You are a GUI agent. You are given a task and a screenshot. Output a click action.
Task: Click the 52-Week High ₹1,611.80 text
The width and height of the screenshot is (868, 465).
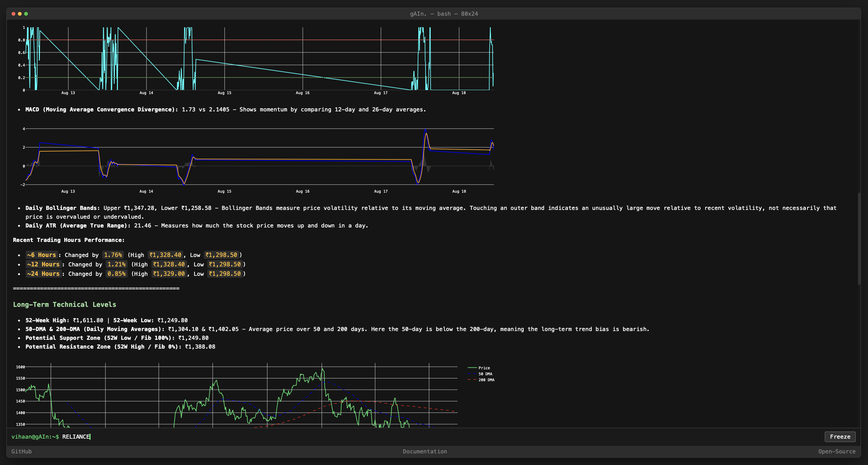coord(64,320)
